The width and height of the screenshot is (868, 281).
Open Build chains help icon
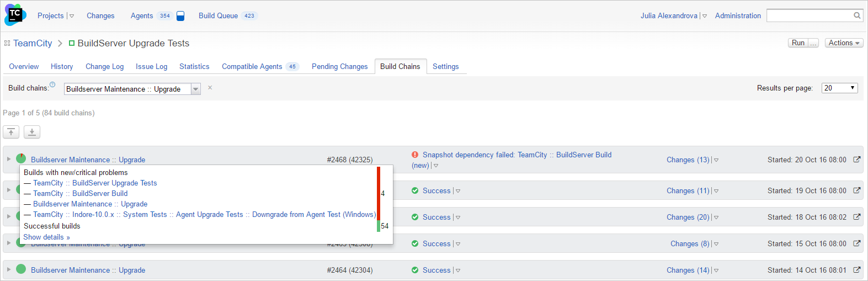(x=52, y=84)
